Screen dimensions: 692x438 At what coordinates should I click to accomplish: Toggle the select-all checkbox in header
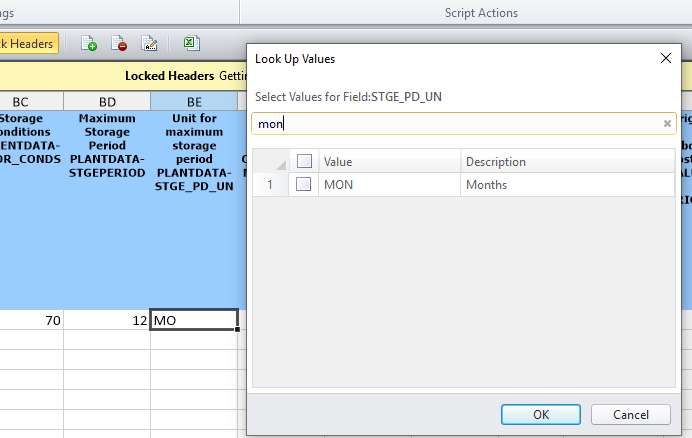(305, 161)
